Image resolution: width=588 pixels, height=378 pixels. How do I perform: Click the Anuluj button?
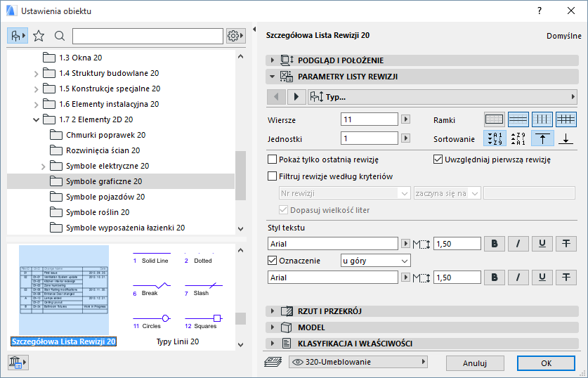click(475, 363)
